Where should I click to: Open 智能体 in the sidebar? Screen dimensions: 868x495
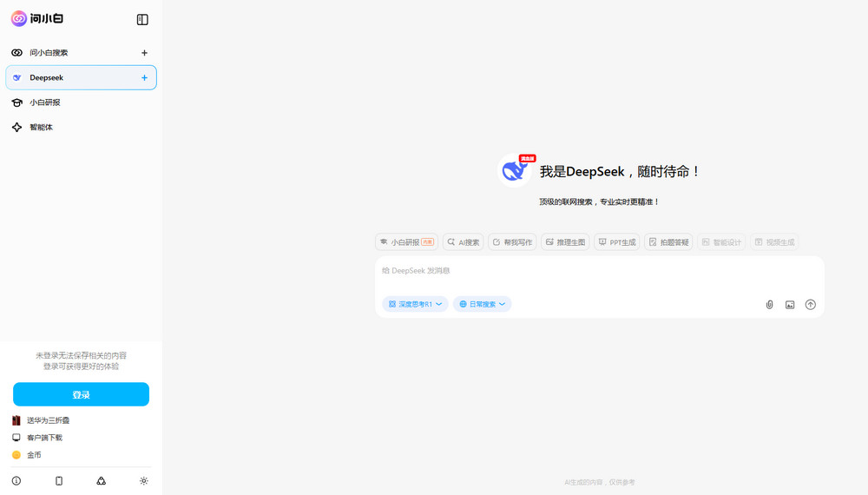pyautogui.click(x=81, y=128)
